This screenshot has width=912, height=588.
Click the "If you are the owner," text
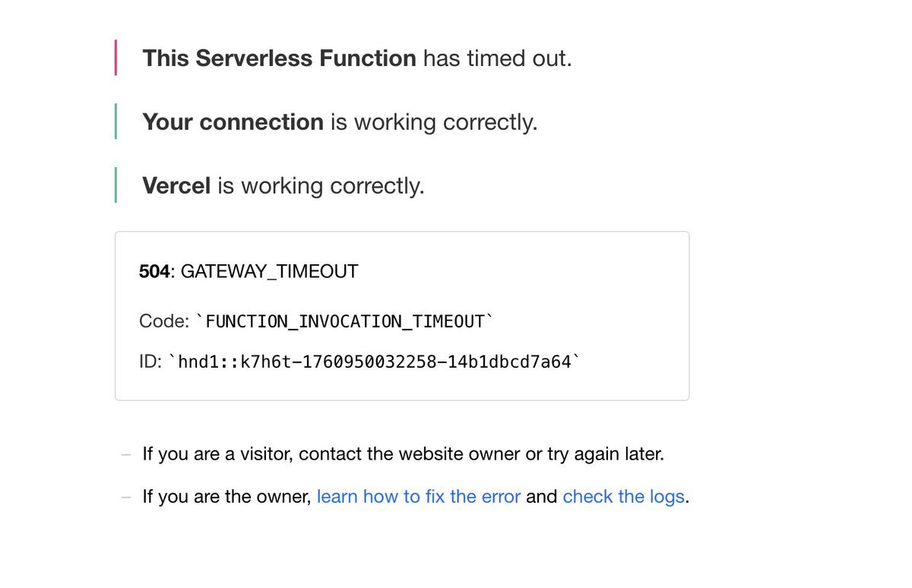226,497
